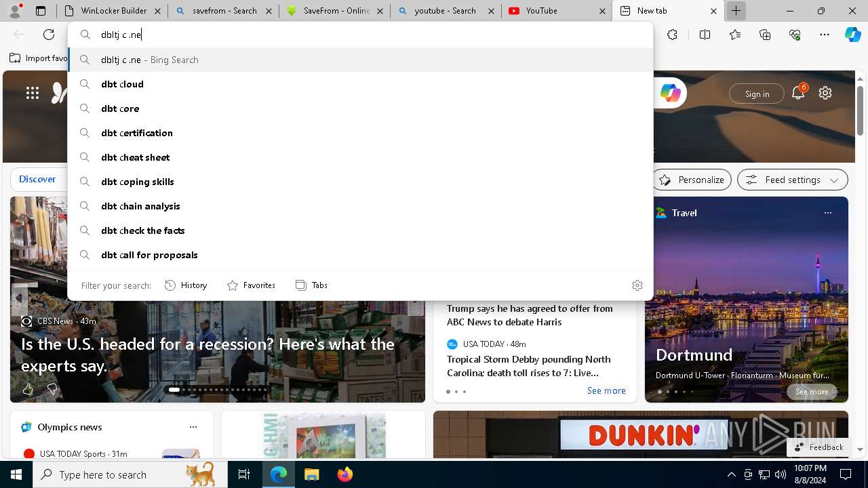The height and width of the screenshot is (488, 868).
Task: Click Sign in button
Action: (x=757, y=94)
